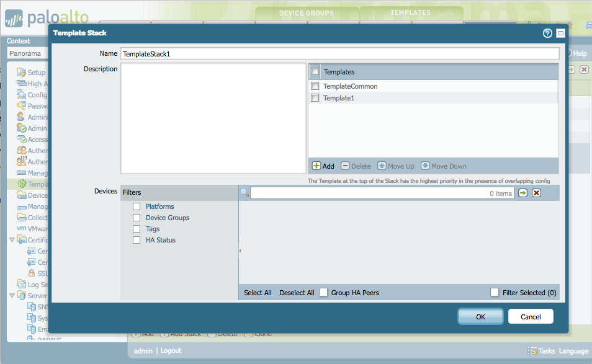Select the Template1 row text

pos(339,98)
